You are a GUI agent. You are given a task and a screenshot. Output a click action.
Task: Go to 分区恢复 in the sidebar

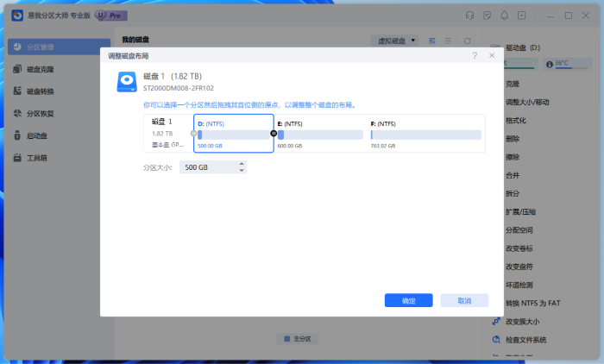click(x=18, y=114)
